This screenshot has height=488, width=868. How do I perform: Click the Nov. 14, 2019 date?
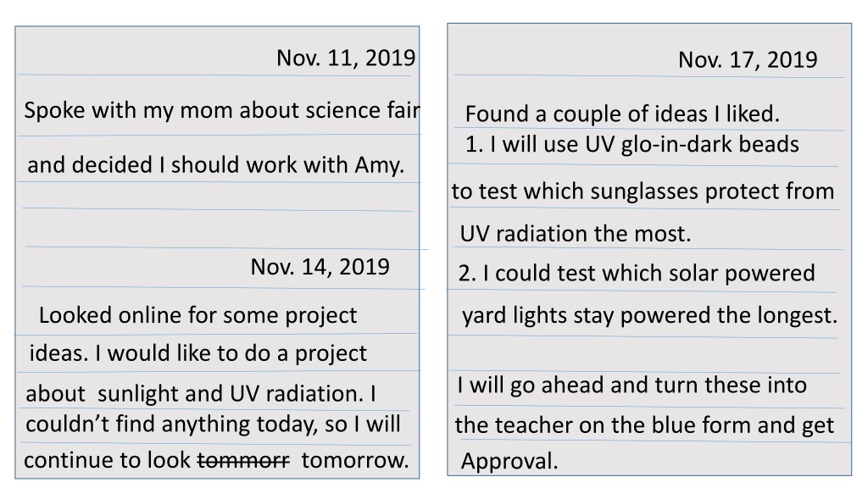(320, 267)
